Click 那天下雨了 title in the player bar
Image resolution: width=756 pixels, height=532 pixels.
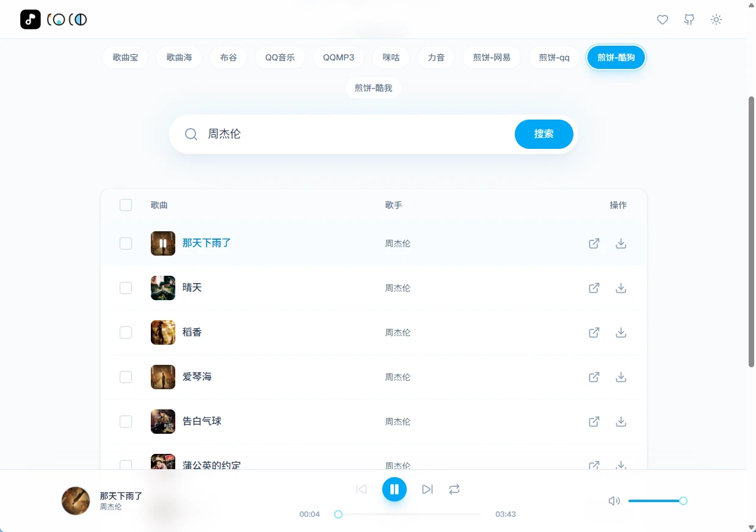click(121, 496)
